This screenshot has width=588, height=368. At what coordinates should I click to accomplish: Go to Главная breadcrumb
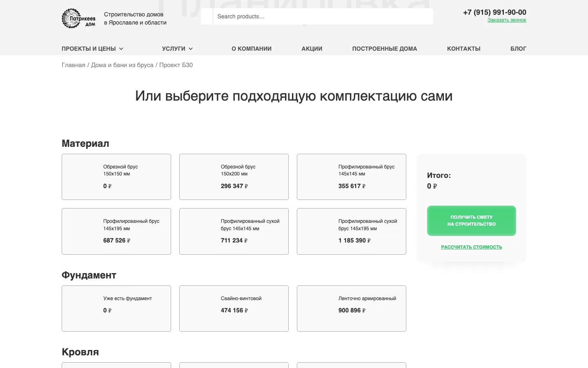tap(73, 65)
